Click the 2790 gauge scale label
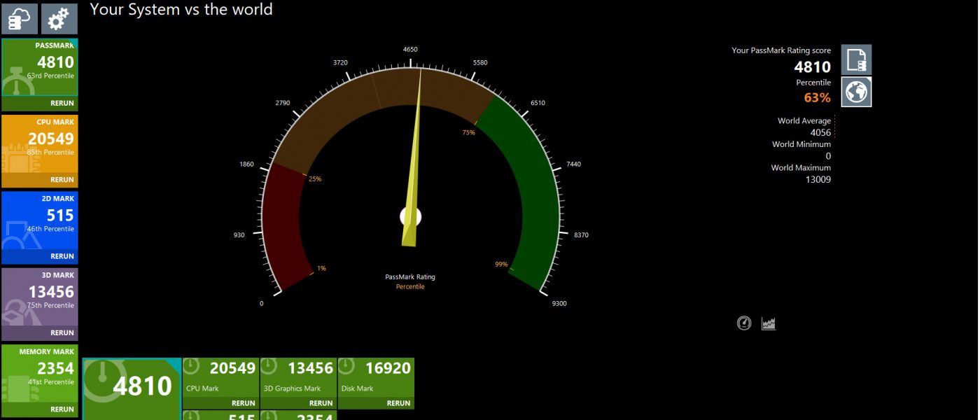The height and width of the screenshot is (420, 980). [x=283, y=103]
